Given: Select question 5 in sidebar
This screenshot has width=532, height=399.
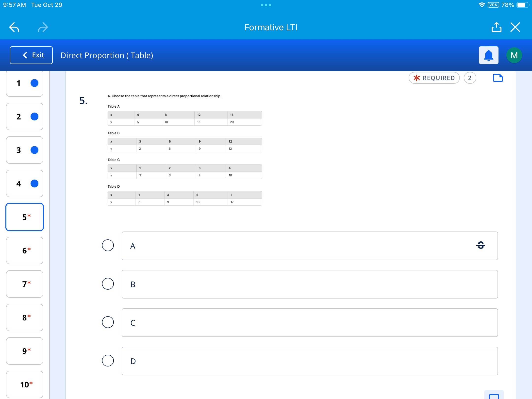Looking at the screenshot, I should click(25, 217).
